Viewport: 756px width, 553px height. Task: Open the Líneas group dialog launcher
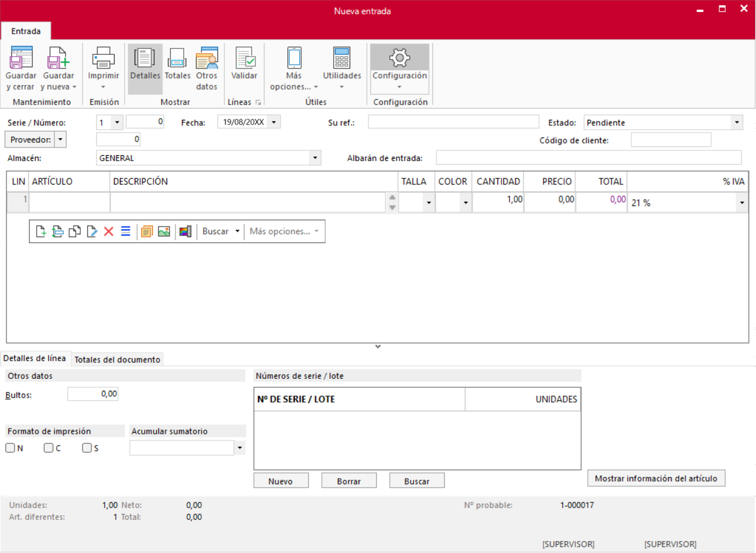(x=258, y=103)
